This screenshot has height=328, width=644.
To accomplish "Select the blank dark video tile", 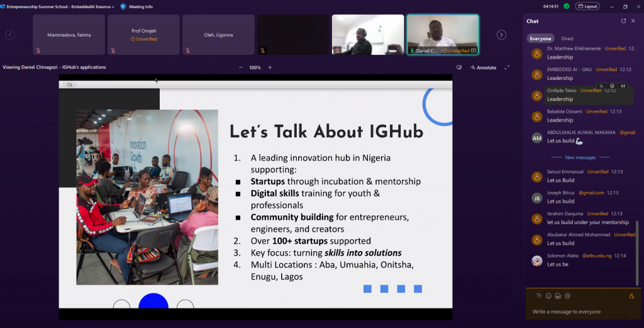I will (x=293, y=35).
